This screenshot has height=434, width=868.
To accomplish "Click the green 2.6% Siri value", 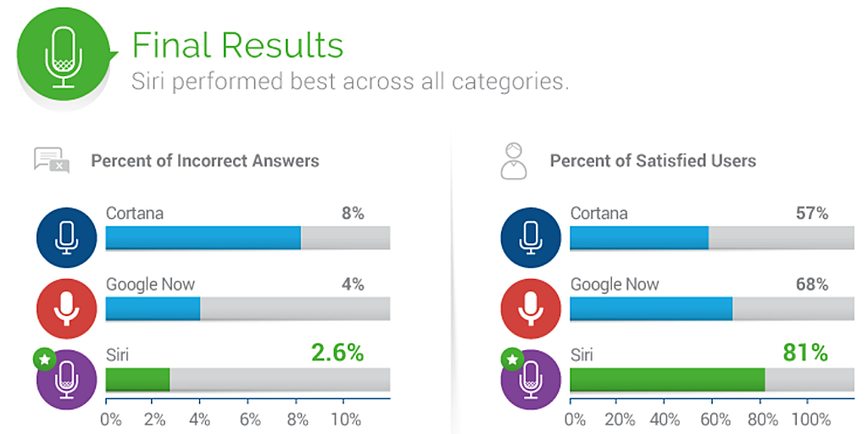I will [x=338, y=353].
